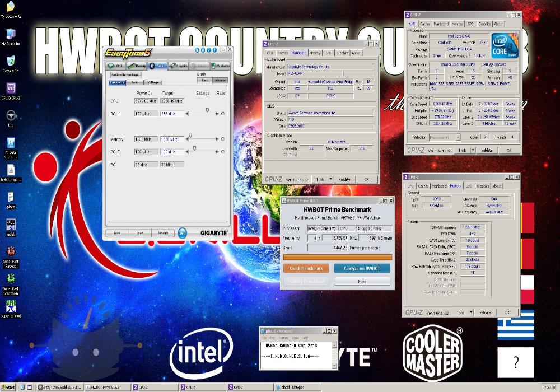This screenshot has height=392, width=560.
Task: Click the Default button in EasyTune6
Action: [x=163, y=233]
